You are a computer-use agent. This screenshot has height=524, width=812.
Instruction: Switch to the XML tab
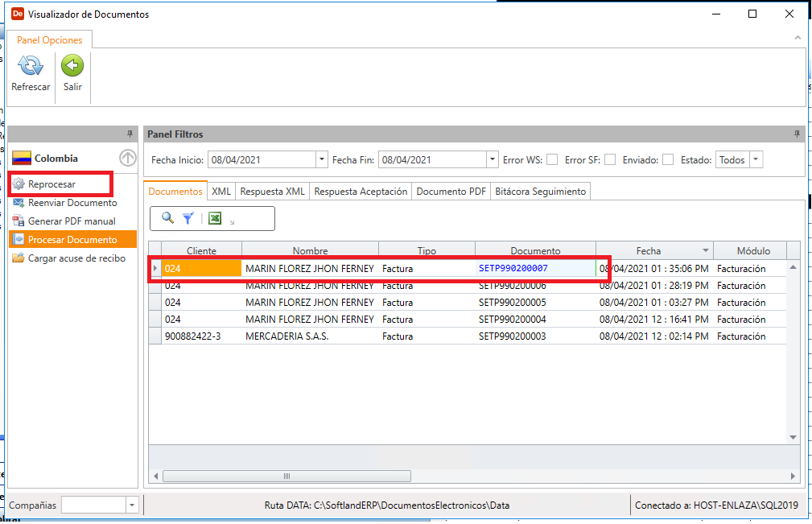coord(221,191)
